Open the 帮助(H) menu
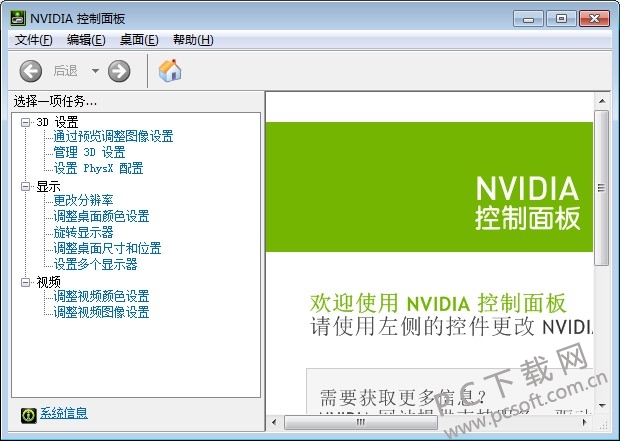 pyautogui.click(x=193, y=40)
